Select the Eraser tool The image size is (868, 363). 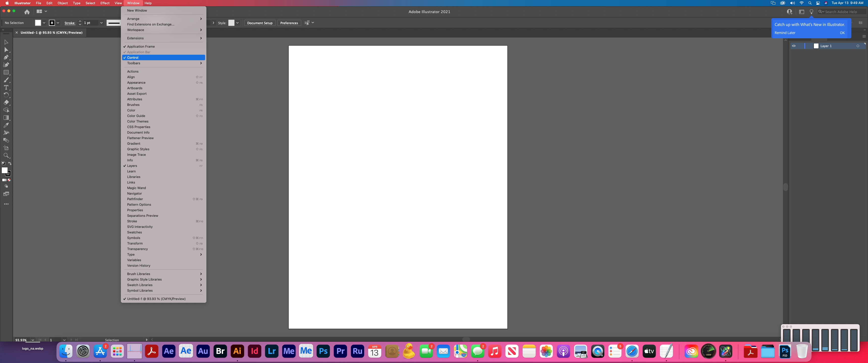point(6,102)
